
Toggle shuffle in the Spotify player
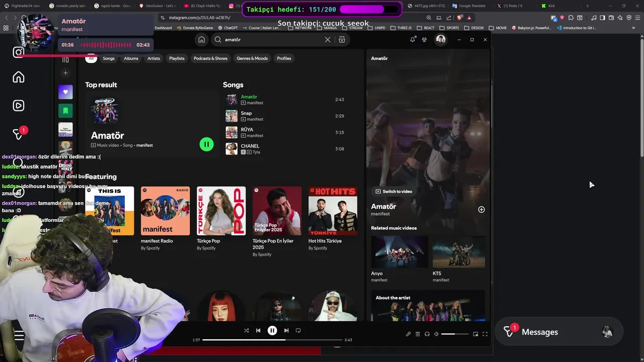tap(246, 330)
